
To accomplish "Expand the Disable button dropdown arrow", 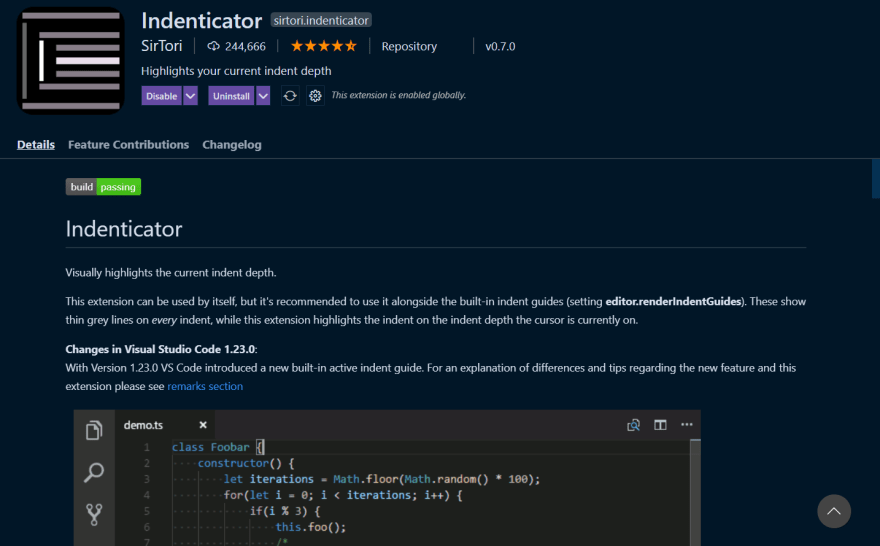I will tap(191, 96).
